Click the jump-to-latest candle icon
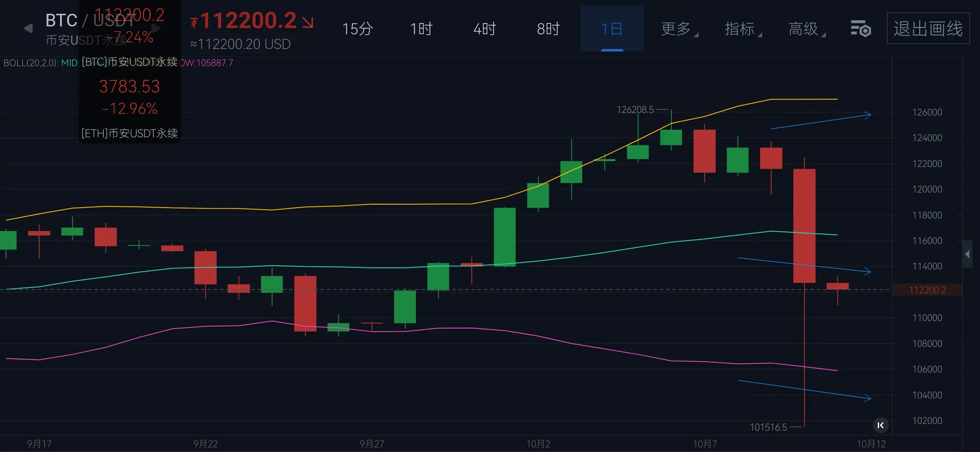 pyautogui.click(x=880, y=425)
